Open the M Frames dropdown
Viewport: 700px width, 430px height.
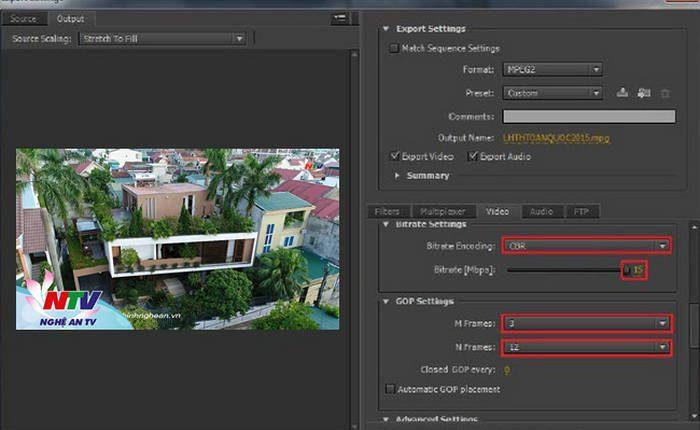586,323
